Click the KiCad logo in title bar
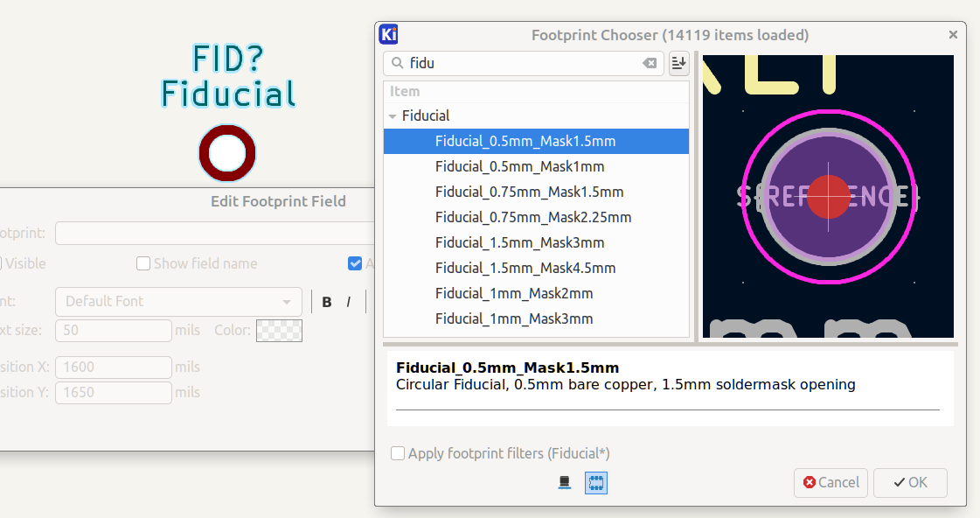This screenshot has height=518, width=980. (x=389, y=35)
